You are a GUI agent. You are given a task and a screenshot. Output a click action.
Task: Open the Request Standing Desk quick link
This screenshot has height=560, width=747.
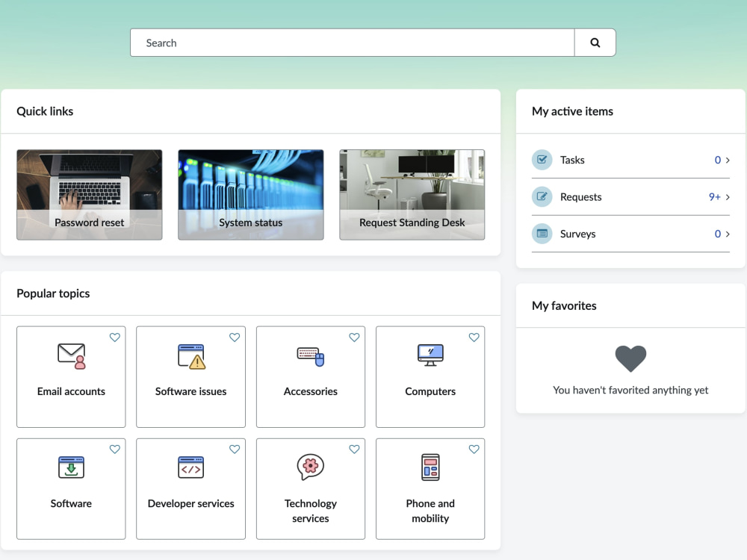tap(412, 195)
